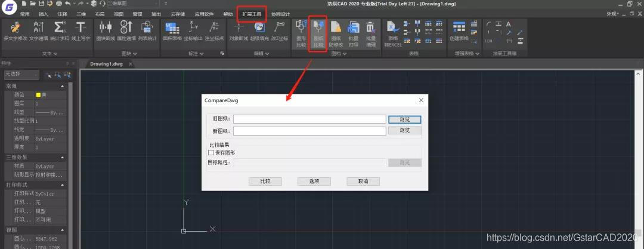Open the 图纸防修改 tool
The image size is (644, 249).
click(x=336, y=34)
